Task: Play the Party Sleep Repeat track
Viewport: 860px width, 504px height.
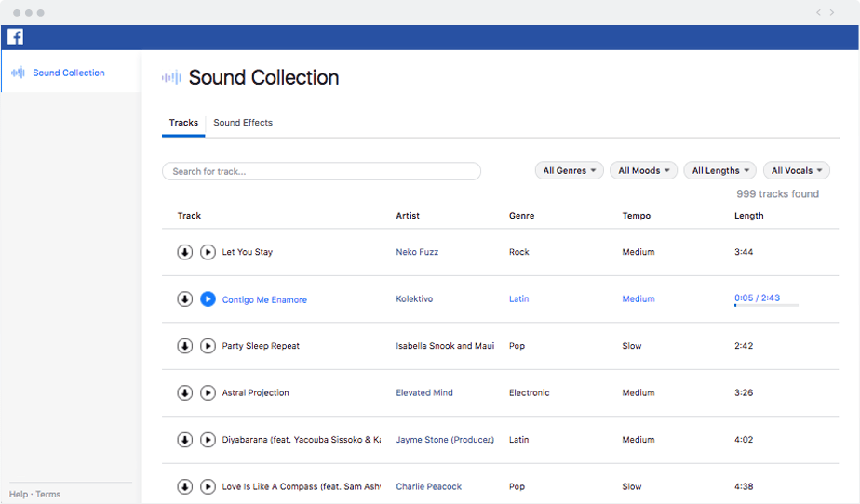Action: 208,346
